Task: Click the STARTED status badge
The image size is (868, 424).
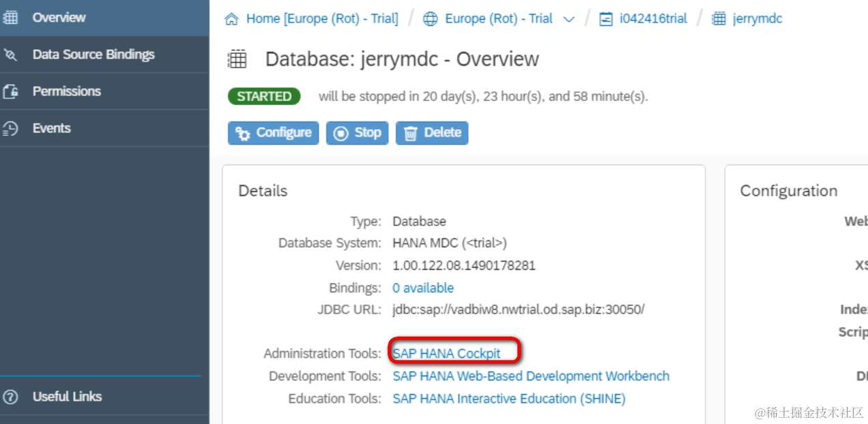Action: click(x=264, y=96)
